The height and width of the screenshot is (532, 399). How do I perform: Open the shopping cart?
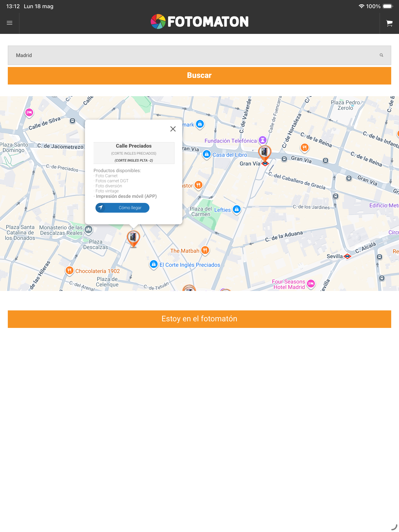[389, 23]
